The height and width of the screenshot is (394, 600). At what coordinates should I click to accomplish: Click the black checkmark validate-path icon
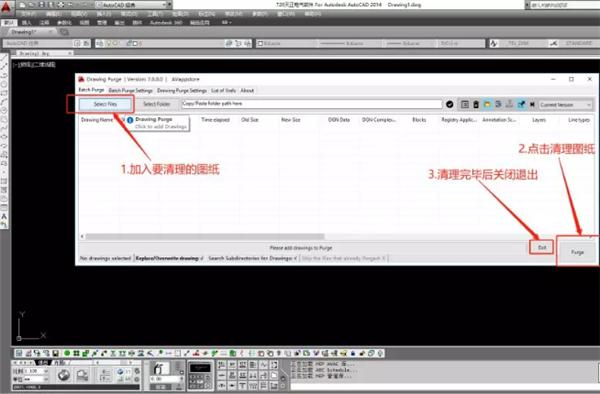[450, 104]
